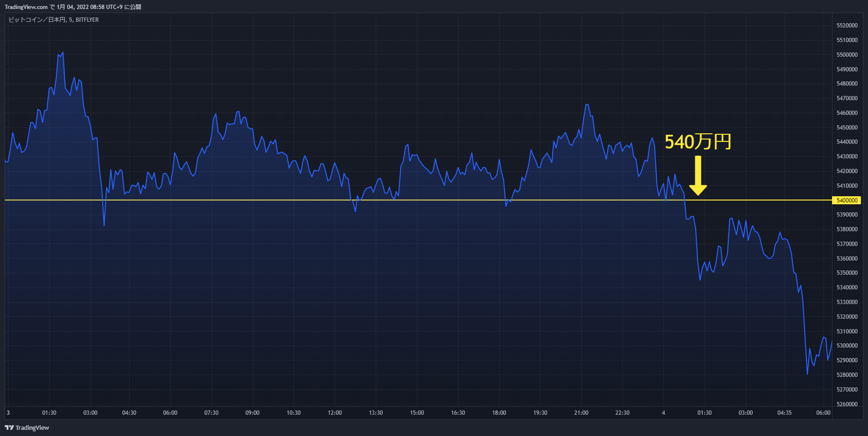Click the 01:30 time label after day 3
868x436 pixels.
coord(49,413)
